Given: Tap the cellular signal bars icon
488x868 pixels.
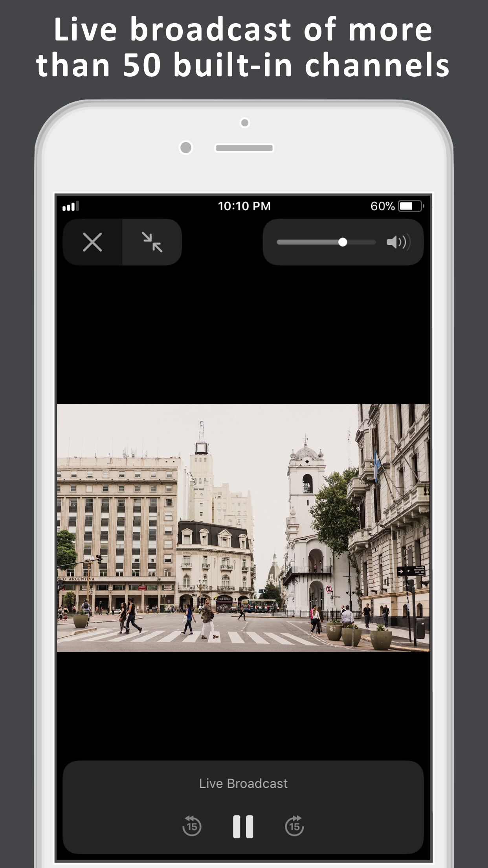Looking at the screenshot, I should 71,206.
